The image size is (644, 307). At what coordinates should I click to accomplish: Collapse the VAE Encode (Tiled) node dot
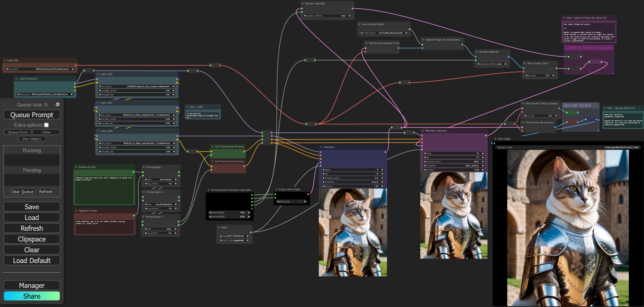(x=525, y=63)
